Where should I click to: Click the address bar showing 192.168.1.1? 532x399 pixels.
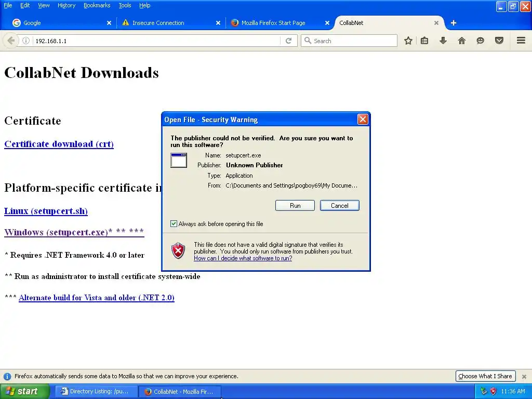[x=156, y=41]
